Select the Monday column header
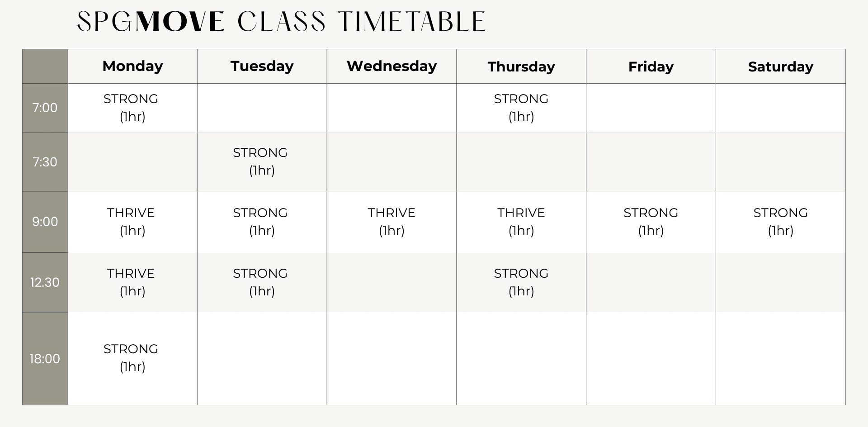The image size is (868, 427). 132,66
